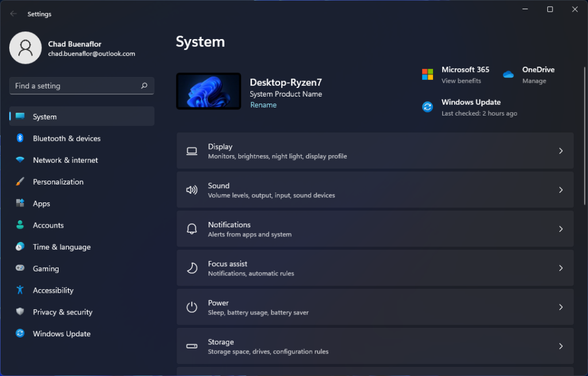Click the magnifier icon in search box
This screenshot has width=588, height=376.
tap(144, 86)
